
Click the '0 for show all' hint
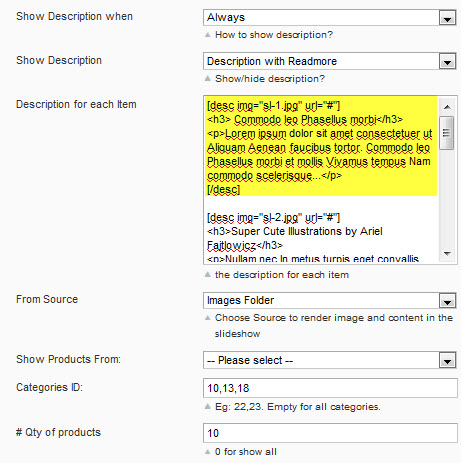coord(246,452)
